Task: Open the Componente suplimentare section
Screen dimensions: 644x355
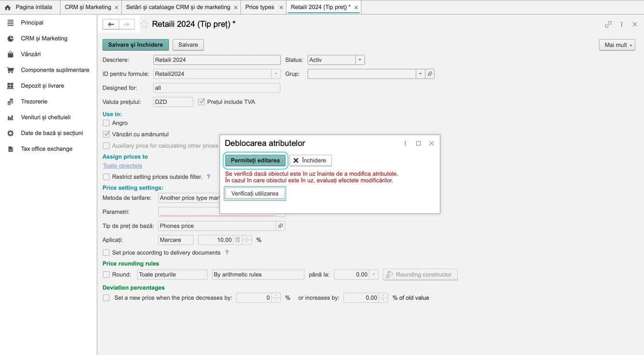Action: (55, 70)
